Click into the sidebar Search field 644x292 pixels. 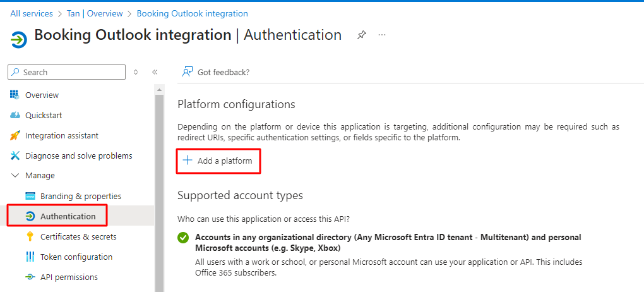point(66,72)
